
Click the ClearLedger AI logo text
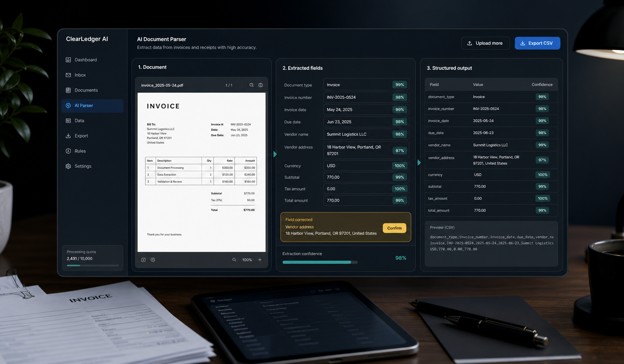click(x=87, y=39)
